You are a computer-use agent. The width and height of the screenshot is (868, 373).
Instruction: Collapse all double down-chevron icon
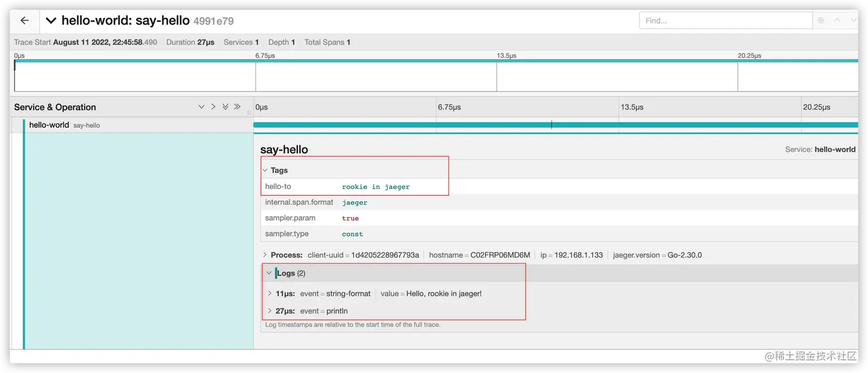pos(225,107)
